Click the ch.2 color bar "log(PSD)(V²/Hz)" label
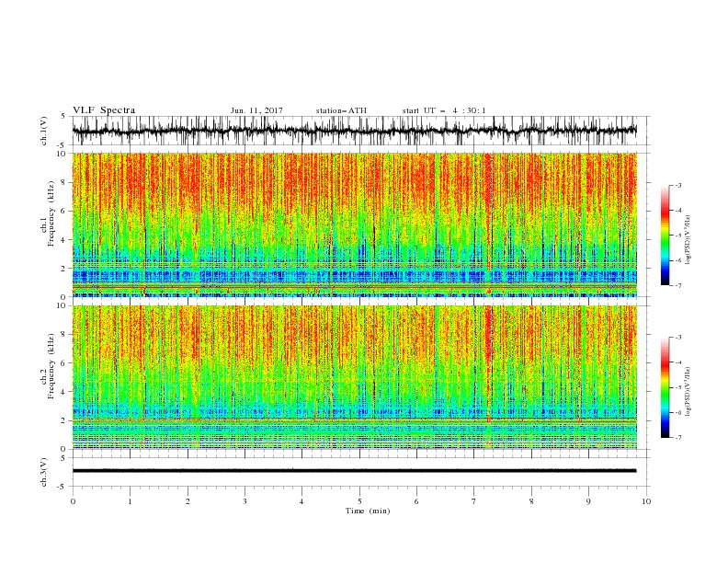The width and height of the screenshot is (728, 563). pyautogui.click(x=688, y=391)
